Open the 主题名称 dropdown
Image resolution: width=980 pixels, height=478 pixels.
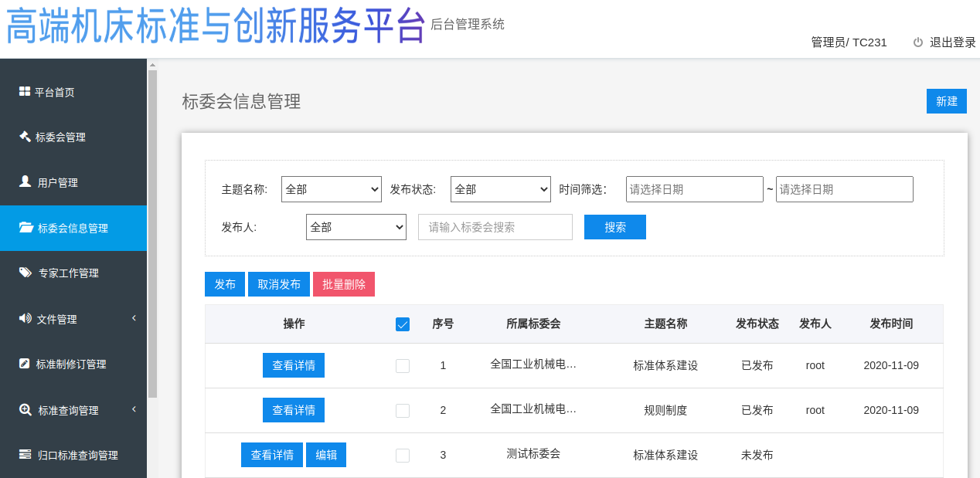(331, 189)
